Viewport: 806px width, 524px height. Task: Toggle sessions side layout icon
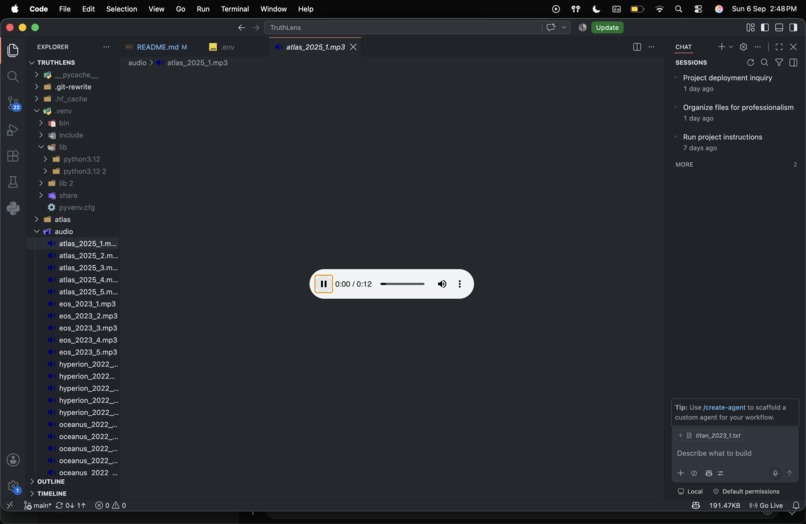(794, 62)
